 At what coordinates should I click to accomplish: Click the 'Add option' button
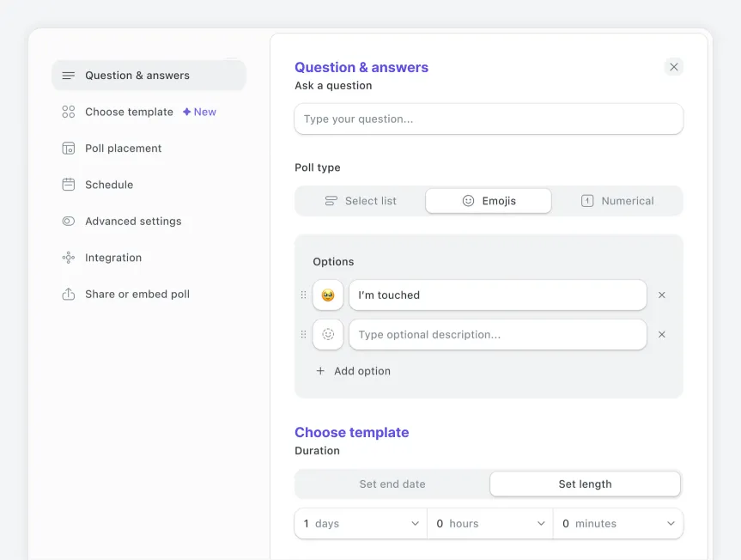click(353, 371)
